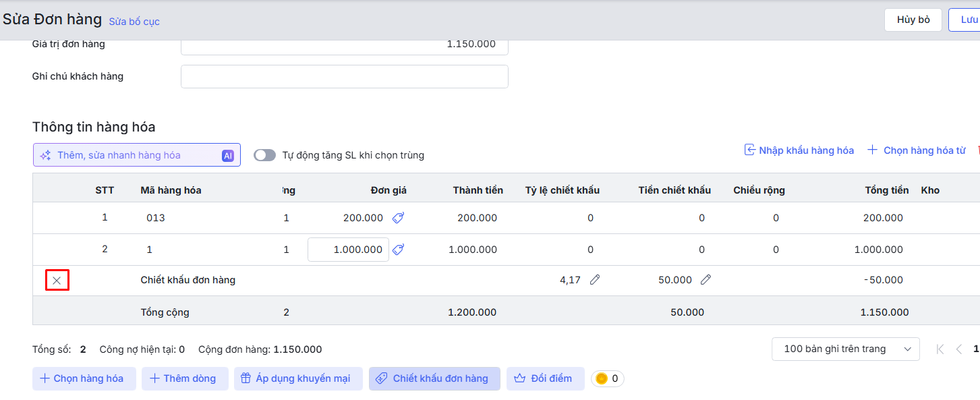Screen dimensions: 980x400
Task: Click the Chọn hàng hóa button
Action: coord(84,378)
